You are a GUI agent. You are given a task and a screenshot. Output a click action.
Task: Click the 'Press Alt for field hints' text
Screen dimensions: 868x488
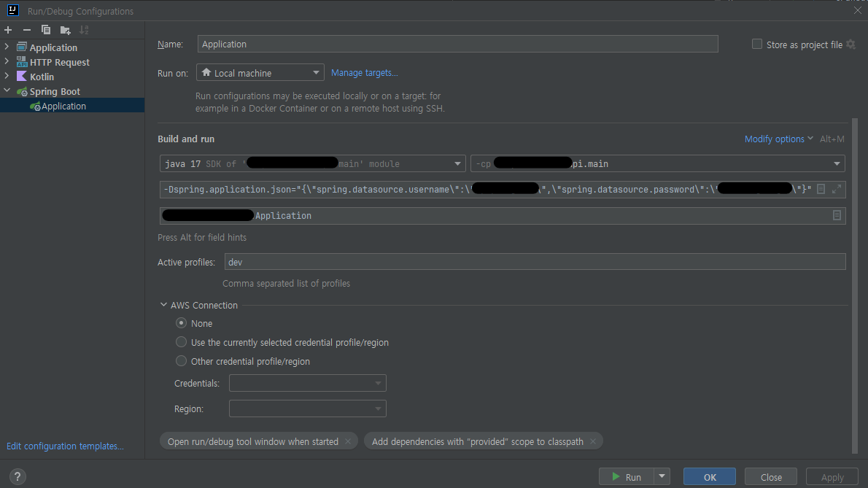[x=202, y=237]
